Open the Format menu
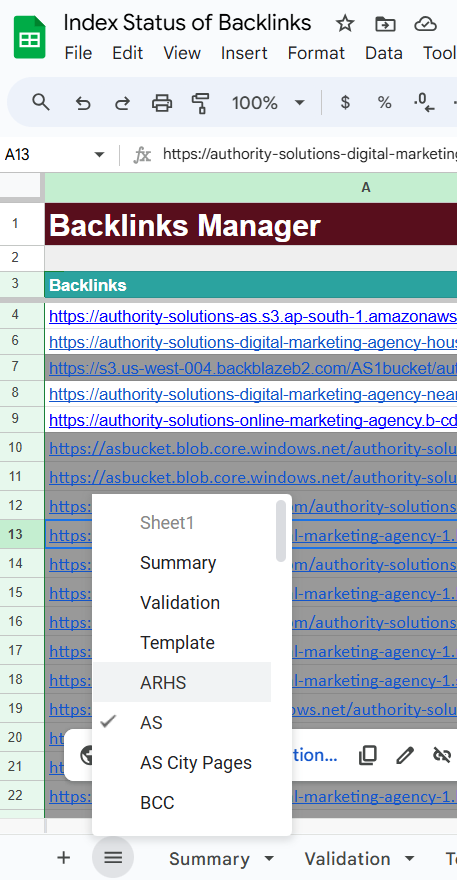The image size is (457, 880). (316, 53)
